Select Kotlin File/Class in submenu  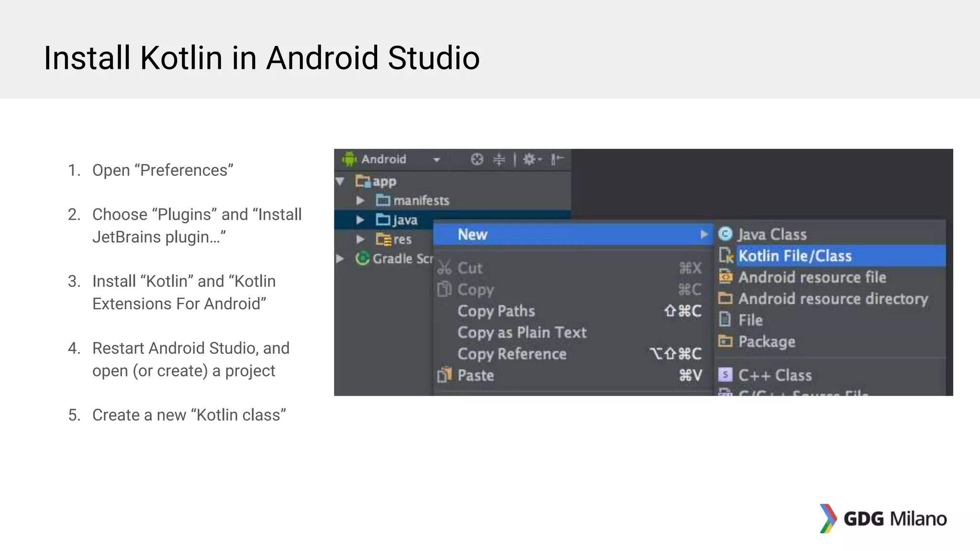pyautogui.click(x=830, y=256)
